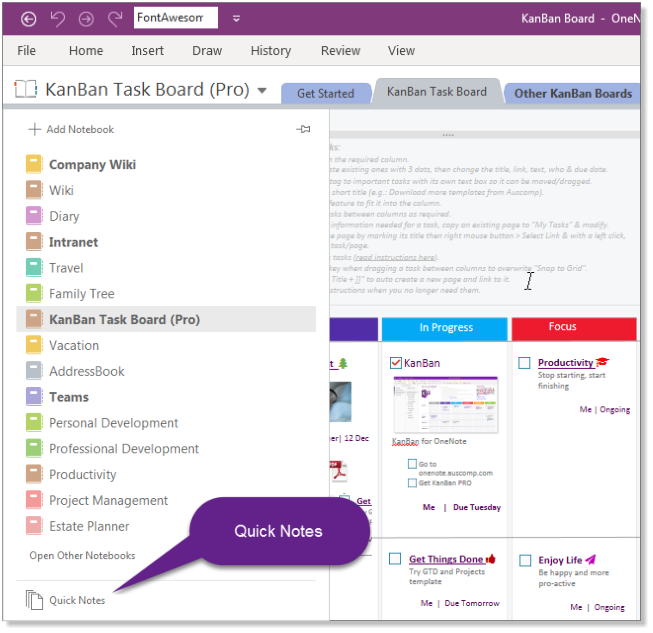The width and height of the screenshot is (653, 633).
Task: Check the Productivity task checkbox
Action: point(524,363)
